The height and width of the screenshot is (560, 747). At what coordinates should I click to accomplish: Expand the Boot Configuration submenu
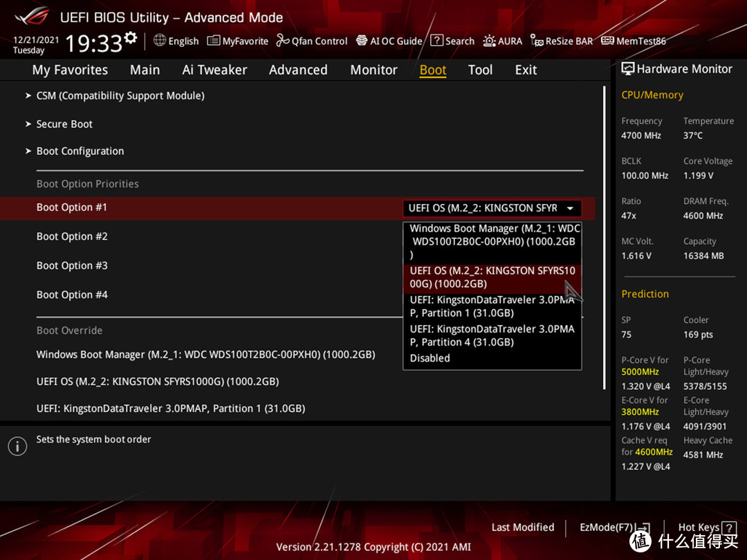point(75,151)
